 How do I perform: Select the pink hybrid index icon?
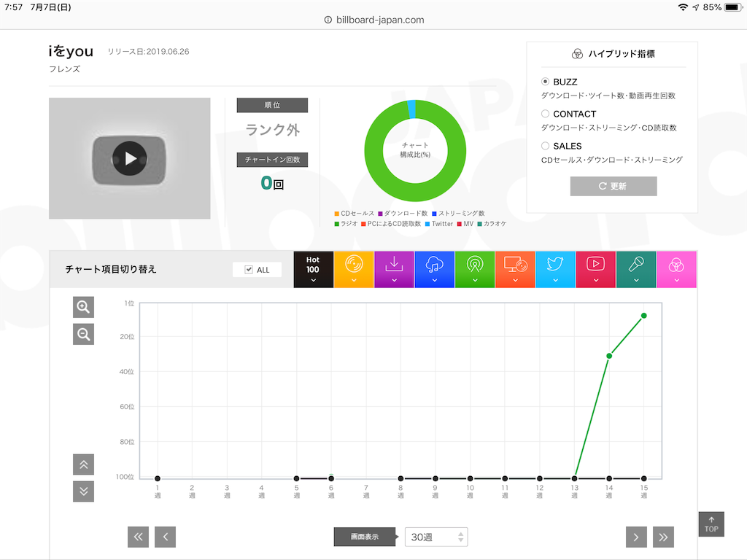pyautogui.click(x=676, y=270)
